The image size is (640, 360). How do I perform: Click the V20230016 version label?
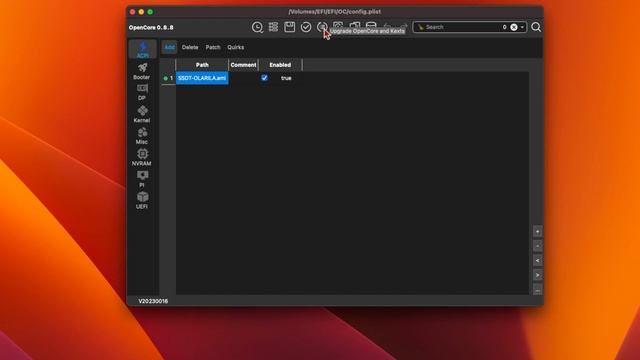(x=153, y=301)
